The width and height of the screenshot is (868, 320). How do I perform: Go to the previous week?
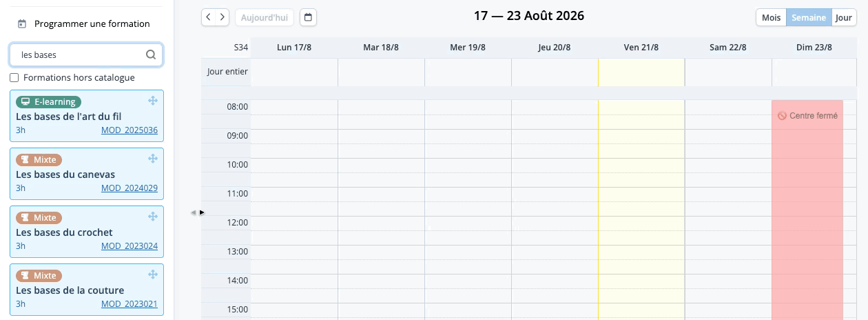coord(209,17)
